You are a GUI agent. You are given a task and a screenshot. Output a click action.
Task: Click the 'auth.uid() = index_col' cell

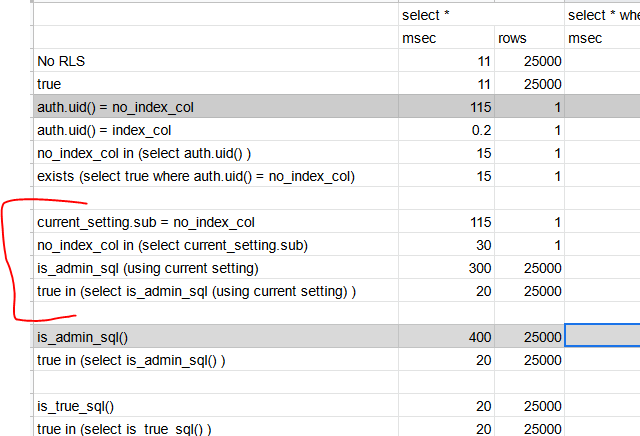[216, 130]
